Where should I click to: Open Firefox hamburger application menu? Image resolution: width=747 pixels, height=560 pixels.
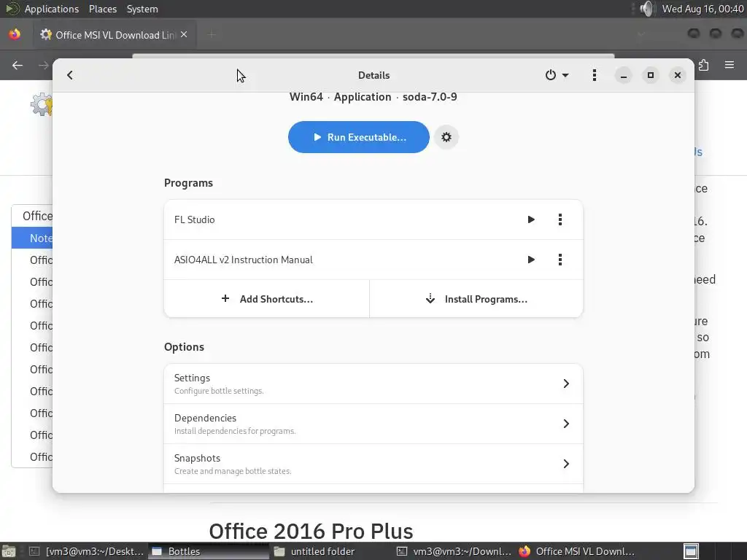(729, 65)
